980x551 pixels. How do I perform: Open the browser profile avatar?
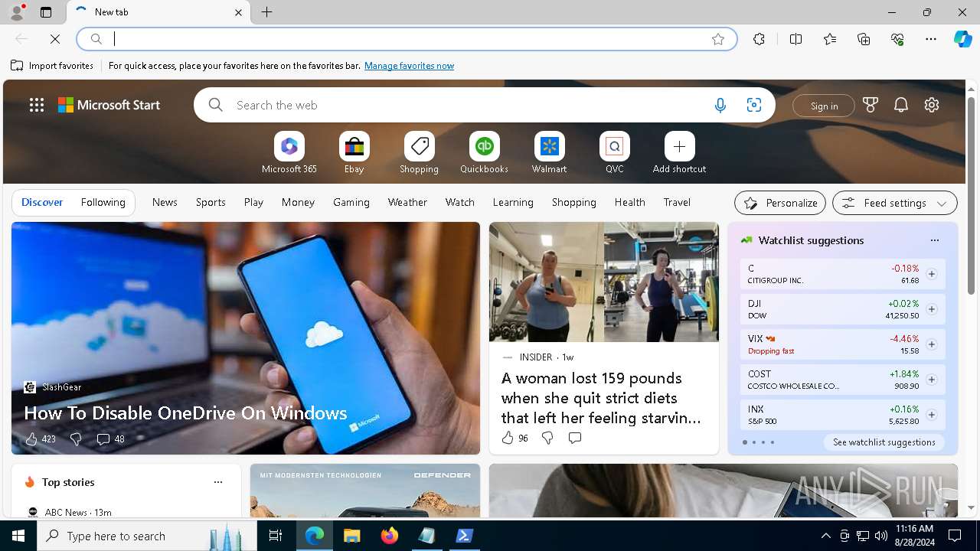tap(16, 12)
